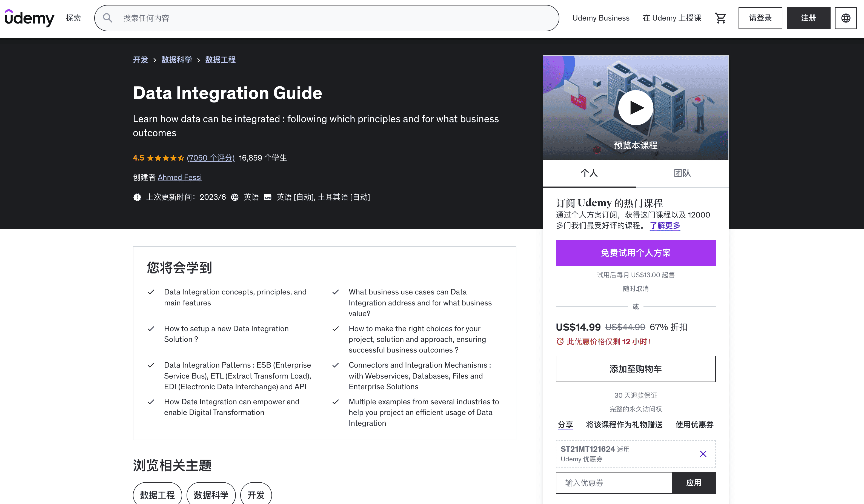The width and height of the screenshot is (864, 504).
Task: Open the 探索 explore menu
Action: (73, 18)
